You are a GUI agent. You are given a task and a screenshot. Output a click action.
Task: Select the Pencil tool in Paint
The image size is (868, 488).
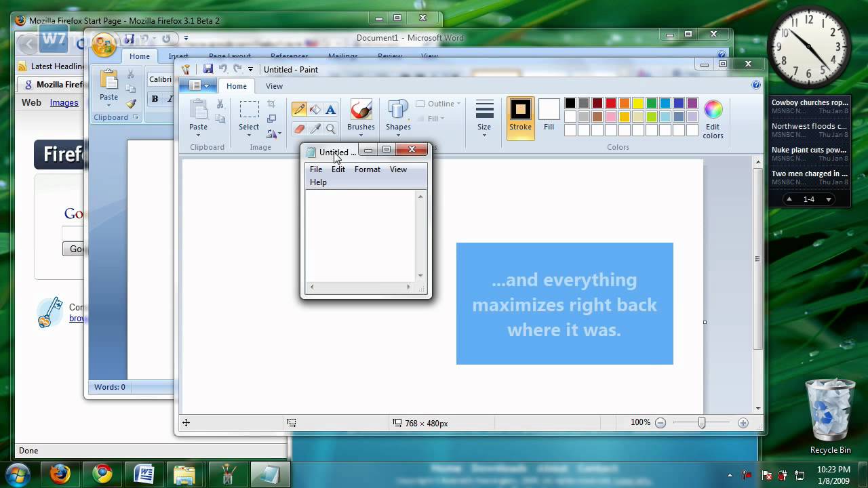coord(299,110)
